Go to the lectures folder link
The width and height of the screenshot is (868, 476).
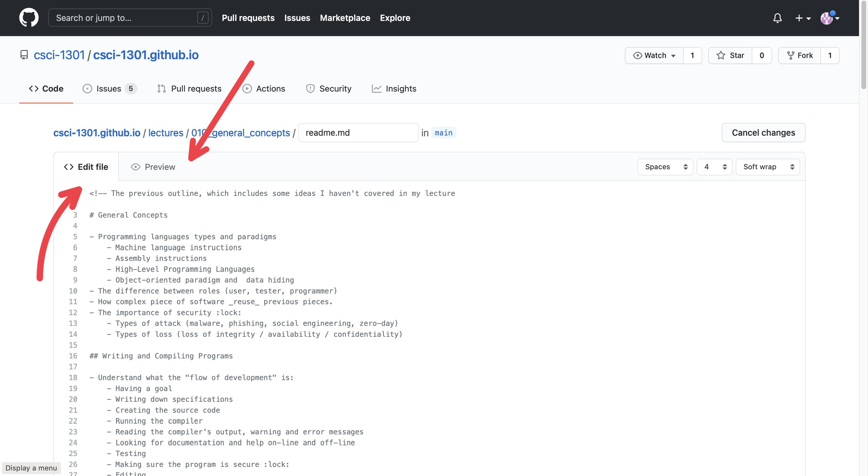pos(165,132)
